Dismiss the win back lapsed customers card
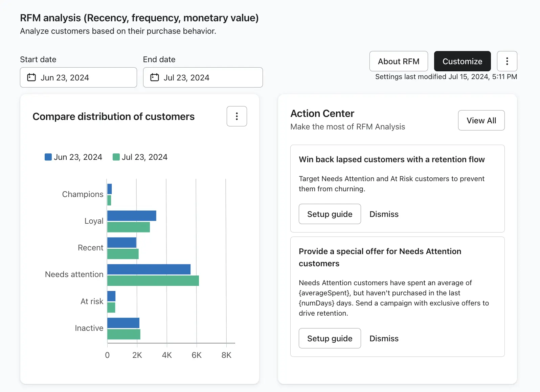 tap(384, 214)
